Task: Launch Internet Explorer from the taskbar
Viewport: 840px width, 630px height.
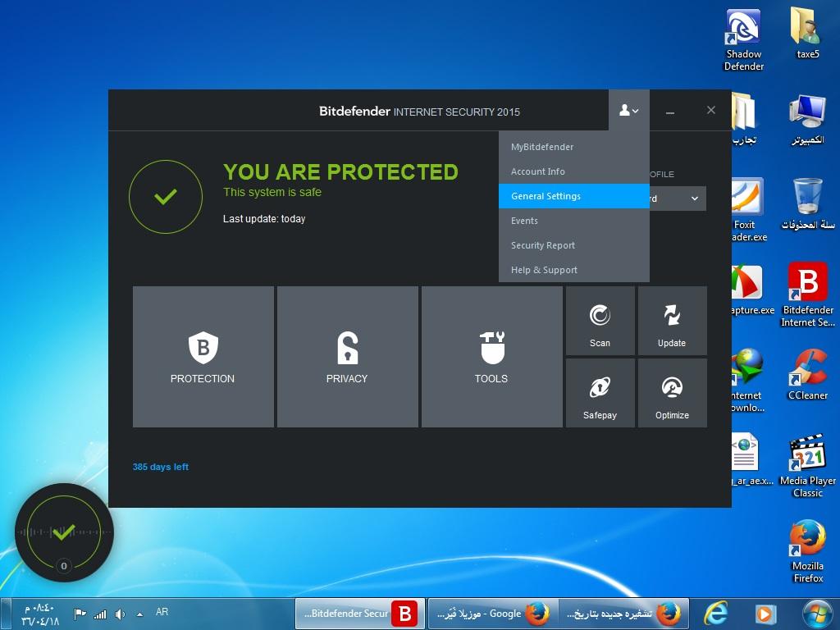Action: click(715, 614)
